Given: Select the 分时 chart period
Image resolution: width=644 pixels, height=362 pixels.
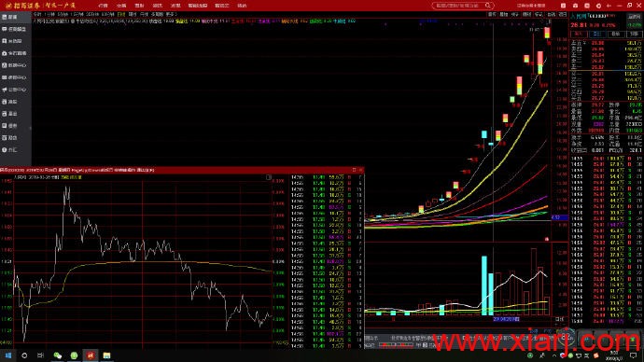Looking at the screenshot, I should pos(37,14).
